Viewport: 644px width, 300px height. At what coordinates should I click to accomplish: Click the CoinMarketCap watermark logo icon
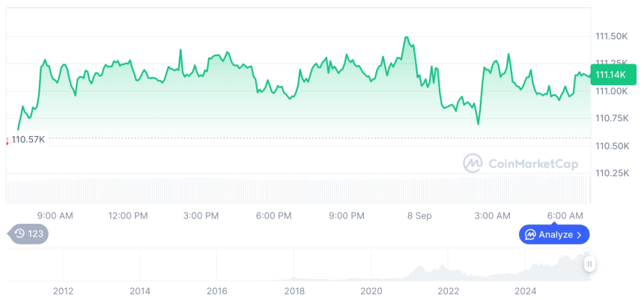[x=473, y=162]
